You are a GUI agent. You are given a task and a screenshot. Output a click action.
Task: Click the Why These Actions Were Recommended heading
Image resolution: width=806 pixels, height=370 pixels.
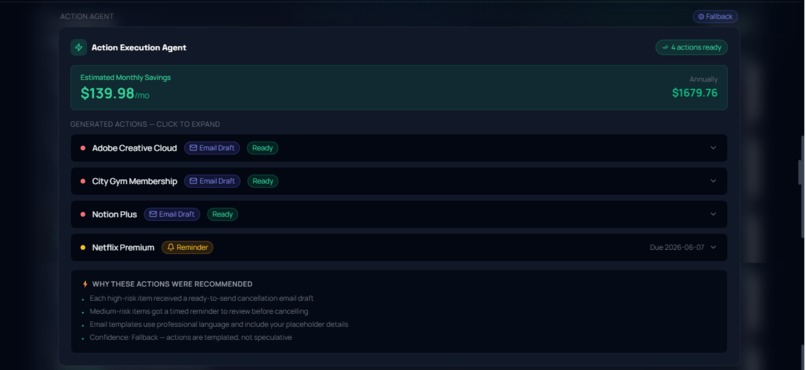[172, 284]
